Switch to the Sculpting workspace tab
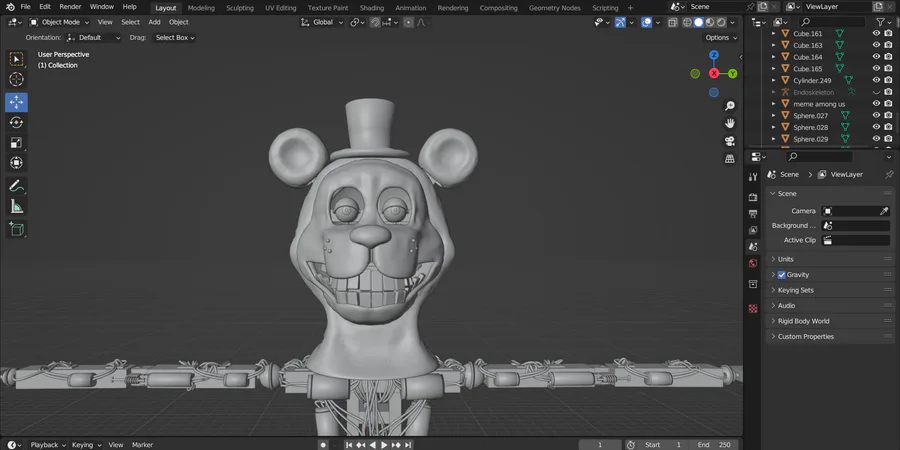Screen dimensions: 900x450 (240, 8)
